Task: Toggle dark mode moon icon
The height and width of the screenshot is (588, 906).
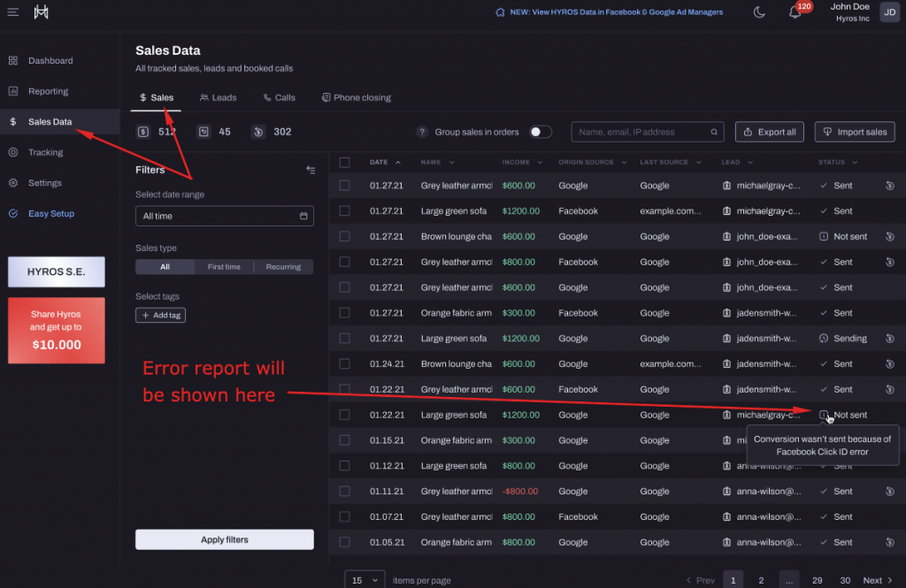Action: click(759, 12)
